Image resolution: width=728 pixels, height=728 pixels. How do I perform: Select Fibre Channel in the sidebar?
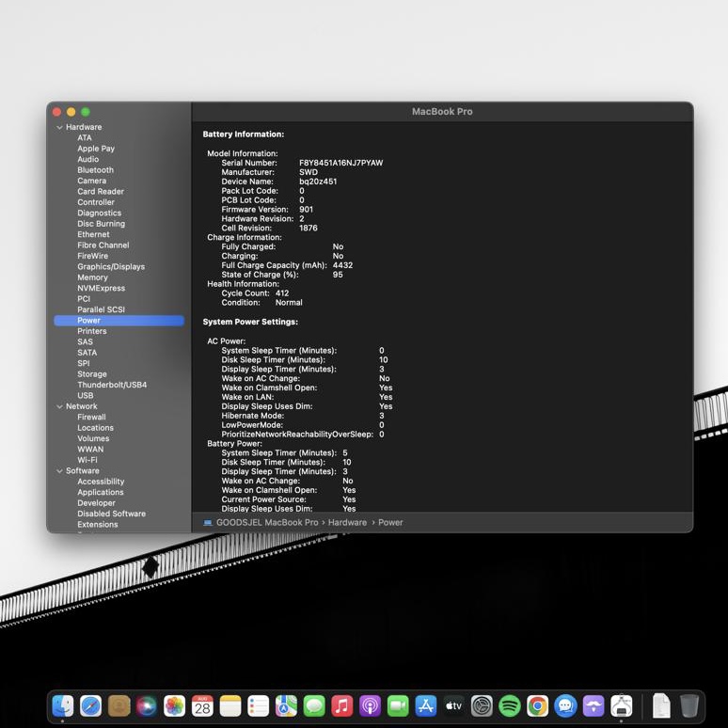103,245
